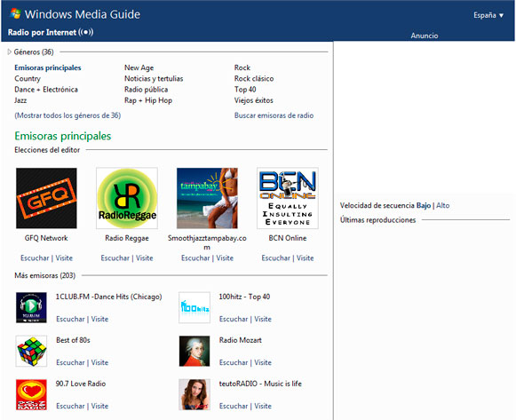Select the Jazz genre
This screenshot has height=420, width=516.
(20, 100)
